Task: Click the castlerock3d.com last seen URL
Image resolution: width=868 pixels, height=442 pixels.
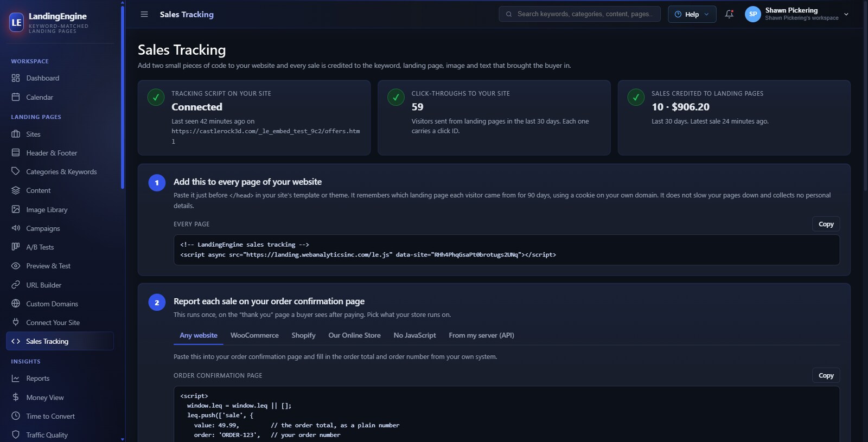Action: (x=266, y=136)
